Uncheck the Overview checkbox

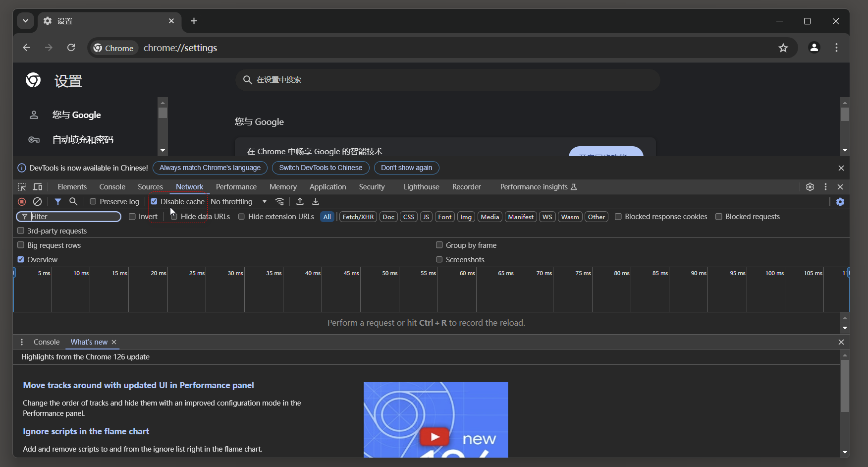21,259
